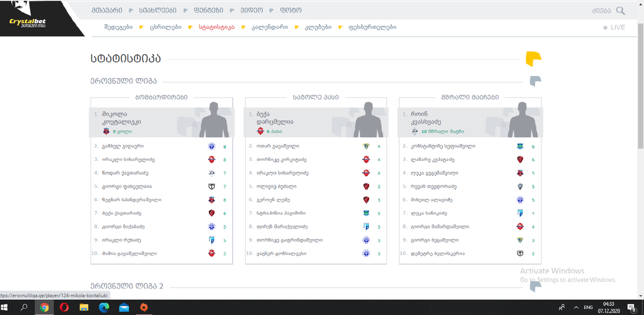
Task: Open the მთავარი main menu item
Action: tap(108, 11)
